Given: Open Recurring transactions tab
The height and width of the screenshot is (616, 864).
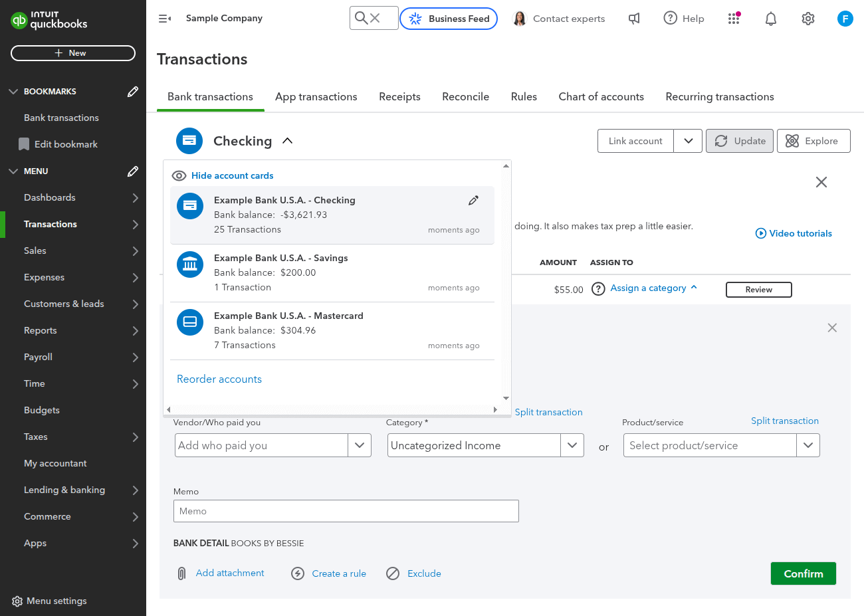Looking at the screenshot, I should point(720,96).
